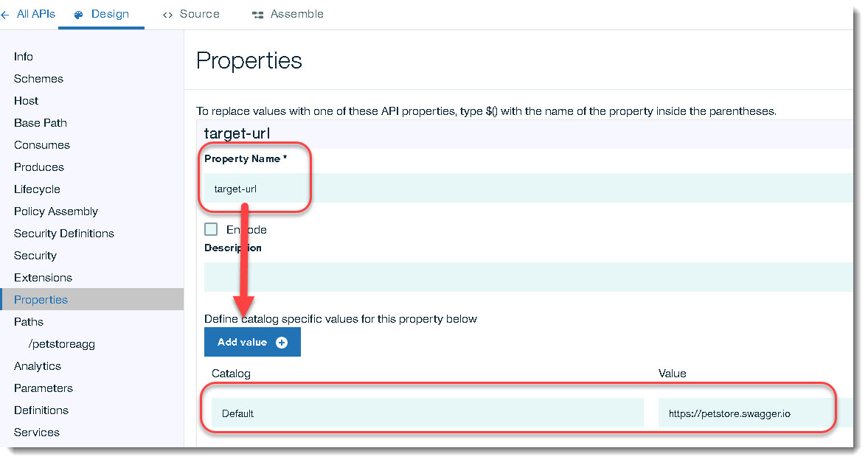Select the /petstoreagg path item
This screenshot has width=868, height=462.
(62, 344)
